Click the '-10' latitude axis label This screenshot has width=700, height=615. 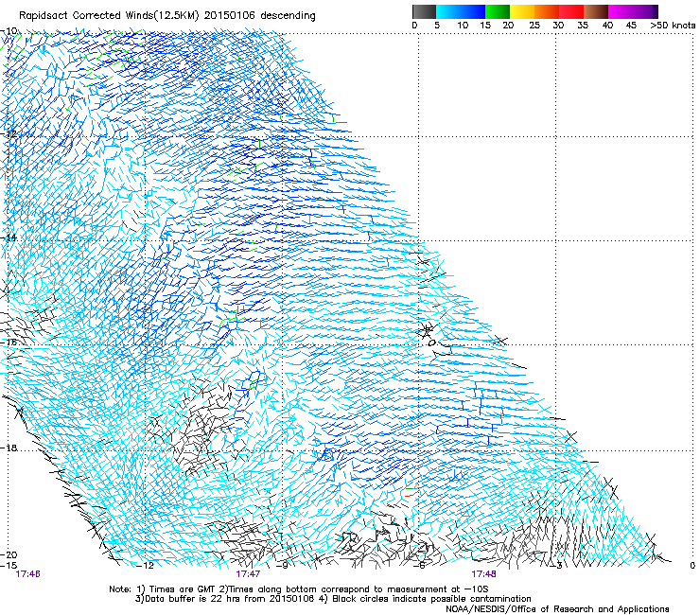pyautogui.click(x=9, y=31)
